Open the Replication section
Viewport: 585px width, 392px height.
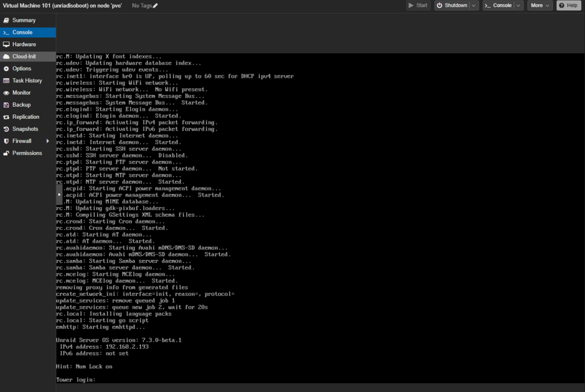(x=28, y=117)
